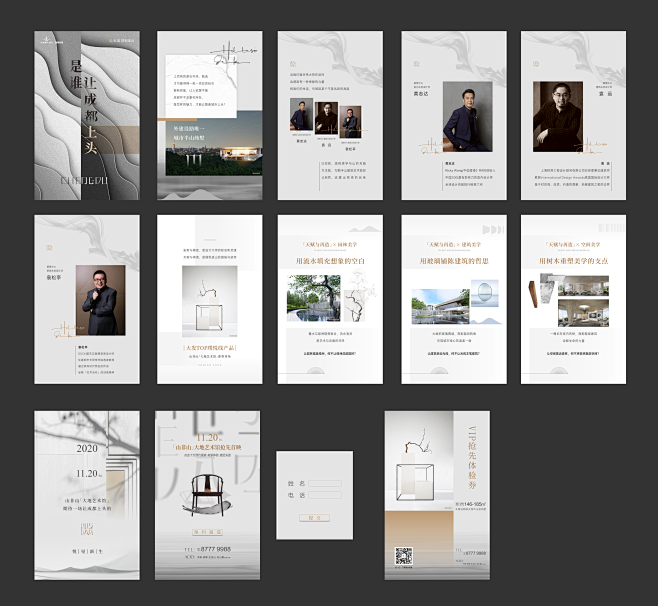
Task: Click the large sepia portrait with glasses
Action: click(558, 116)
